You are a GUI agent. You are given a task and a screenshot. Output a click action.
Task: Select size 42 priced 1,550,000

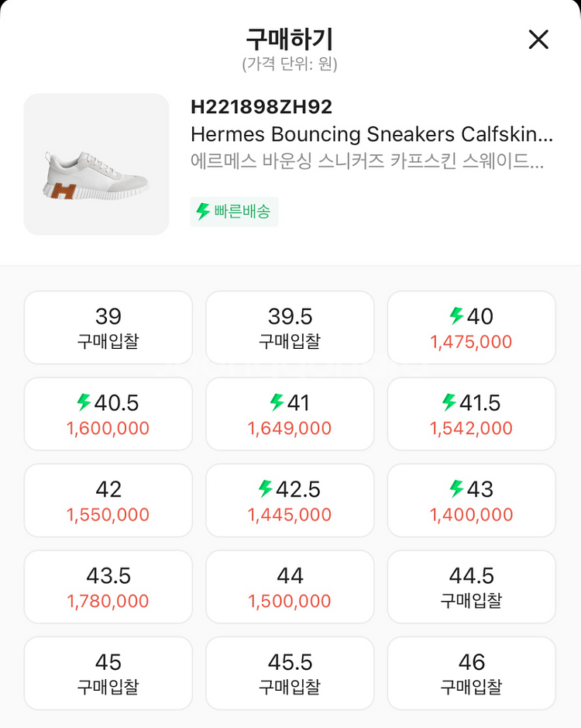[108, 501]
